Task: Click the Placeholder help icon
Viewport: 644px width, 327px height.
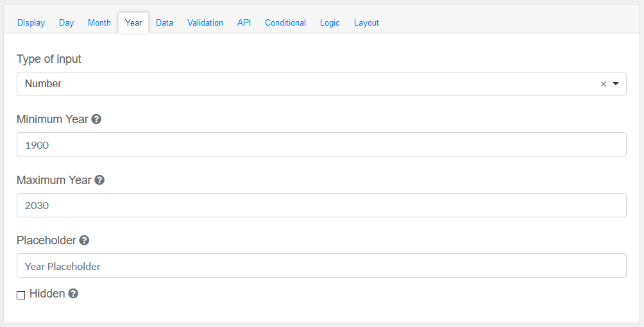Action: pos(84,240)
